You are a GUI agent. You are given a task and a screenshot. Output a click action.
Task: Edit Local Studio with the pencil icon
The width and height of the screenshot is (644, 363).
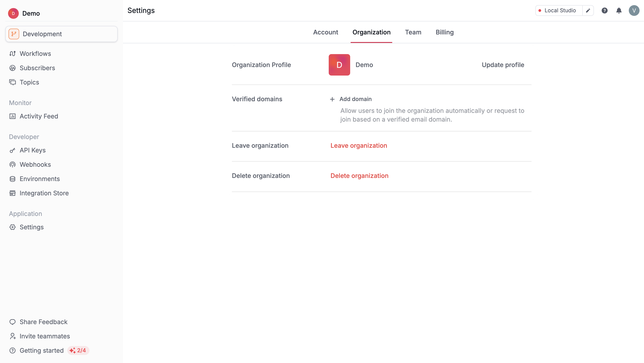coord(588,11)
